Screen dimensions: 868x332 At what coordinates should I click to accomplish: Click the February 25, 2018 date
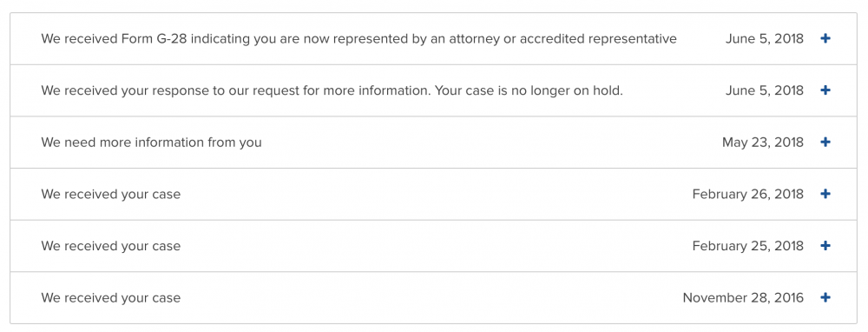coord(748,246)
